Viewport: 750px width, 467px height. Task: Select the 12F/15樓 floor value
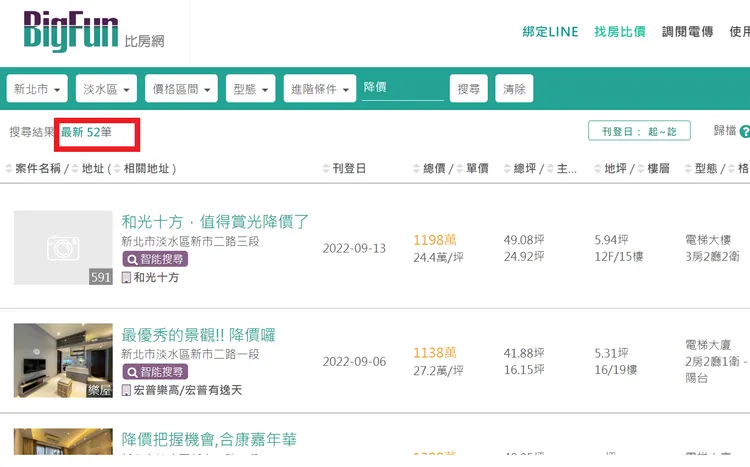619,256
